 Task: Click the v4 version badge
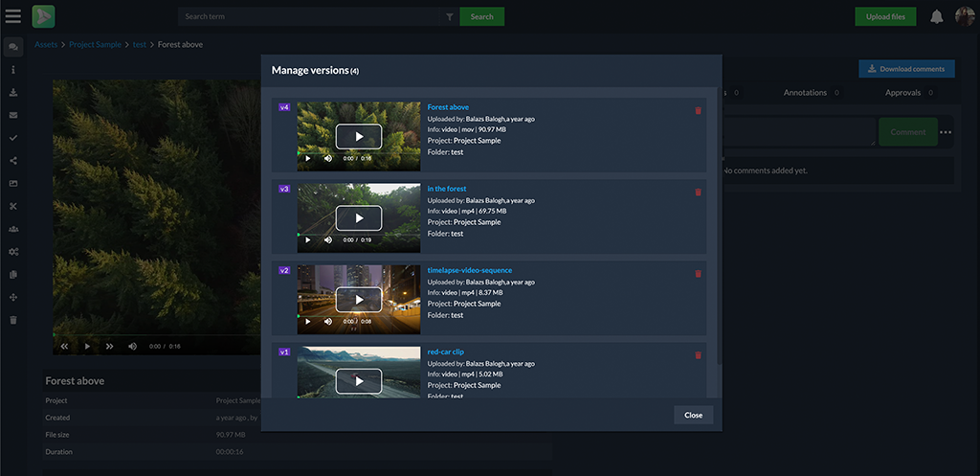[284, 107]
